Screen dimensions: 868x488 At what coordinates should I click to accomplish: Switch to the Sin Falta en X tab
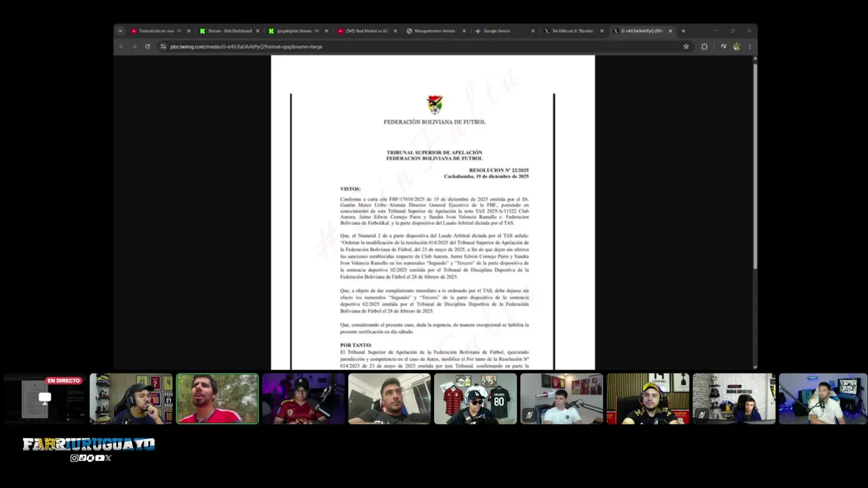click(x=573, y=30)
